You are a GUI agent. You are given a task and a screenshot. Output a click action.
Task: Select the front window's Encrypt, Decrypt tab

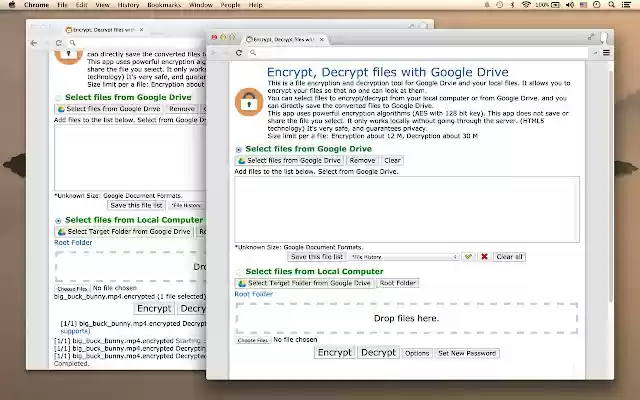coord(284,40)
